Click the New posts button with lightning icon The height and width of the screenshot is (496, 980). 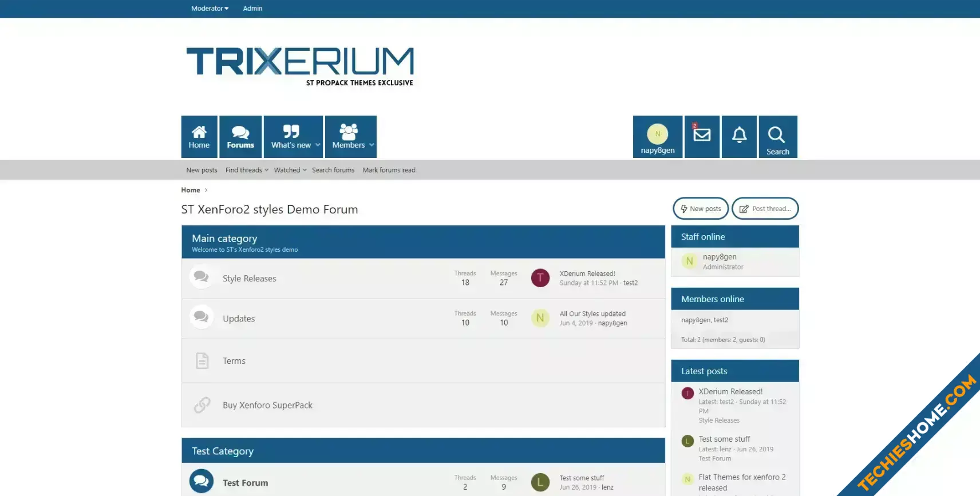click(701, 209)
